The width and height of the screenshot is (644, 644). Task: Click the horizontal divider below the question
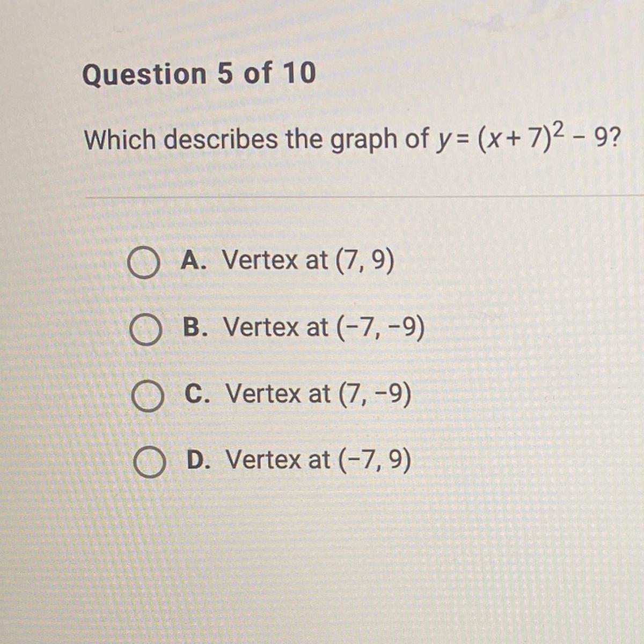(x=365, y=197)
